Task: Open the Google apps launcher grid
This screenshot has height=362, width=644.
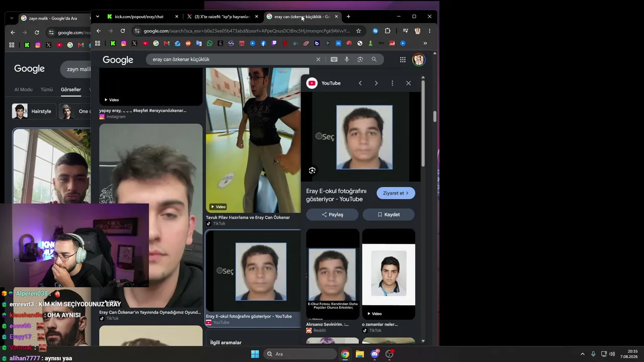Action: (x=403, y=60)
